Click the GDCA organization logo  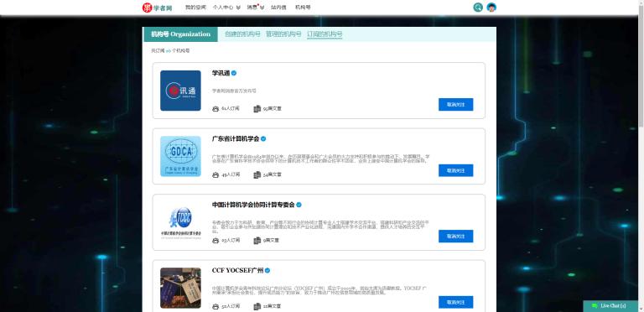pos(181,156)
